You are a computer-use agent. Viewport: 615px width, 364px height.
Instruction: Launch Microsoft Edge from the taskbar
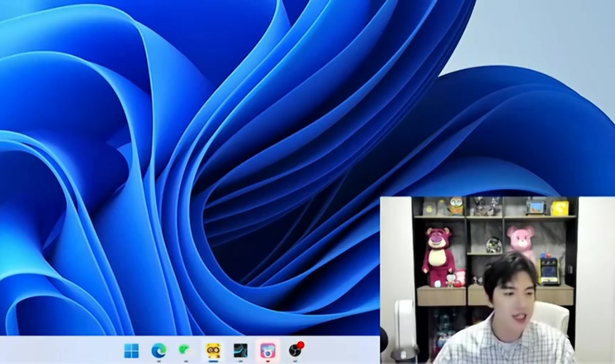(x=159, y=350)
